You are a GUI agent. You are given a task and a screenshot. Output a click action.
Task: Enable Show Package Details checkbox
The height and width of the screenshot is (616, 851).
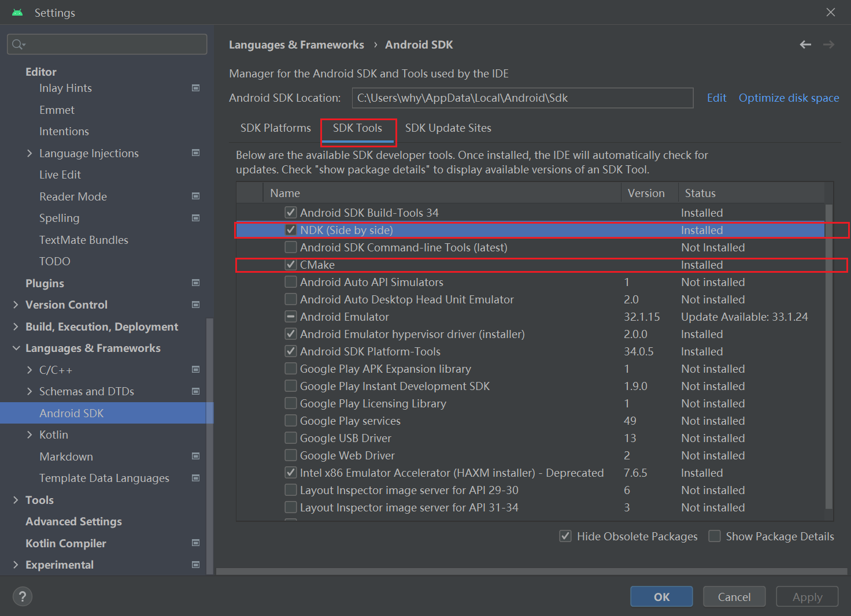coord(715,536)
